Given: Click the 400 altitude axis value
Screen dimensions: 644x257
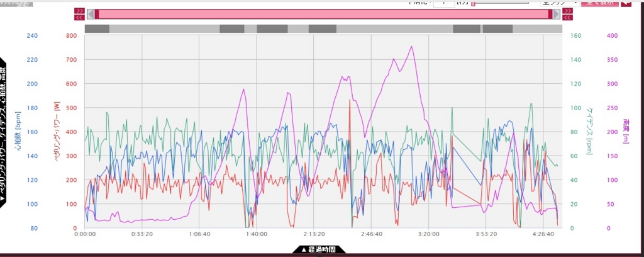Looking at the screenshot, I should coord(613,36).
